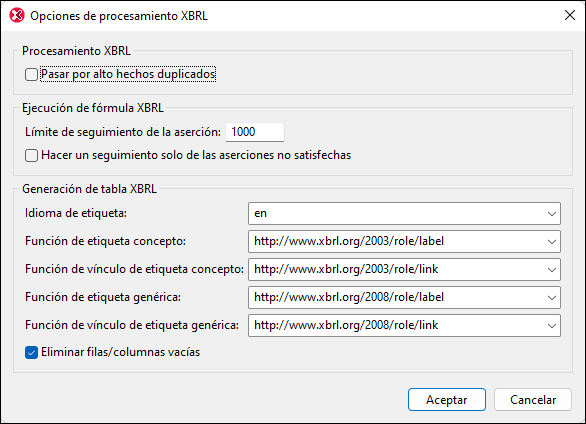Screen dimensions: 586x424
Task: Close the Opciones de procesamiento XBRL dialog
Action: [x=570, y=15]
